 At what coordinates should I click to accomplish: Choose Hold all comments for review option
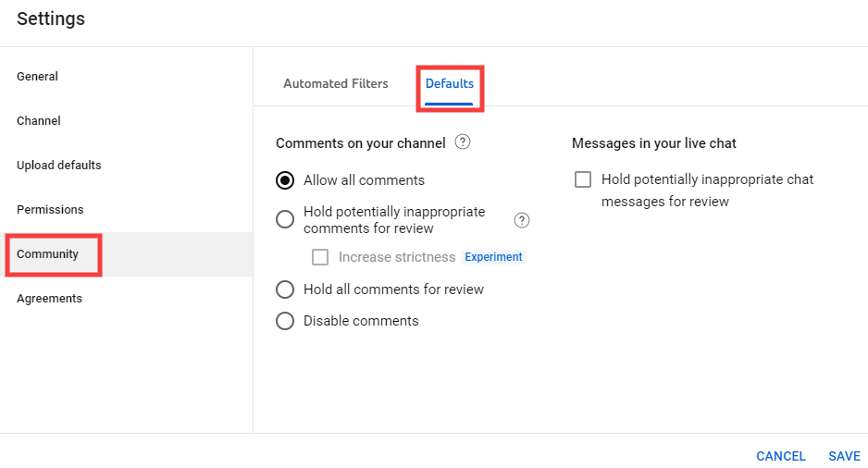285,289
